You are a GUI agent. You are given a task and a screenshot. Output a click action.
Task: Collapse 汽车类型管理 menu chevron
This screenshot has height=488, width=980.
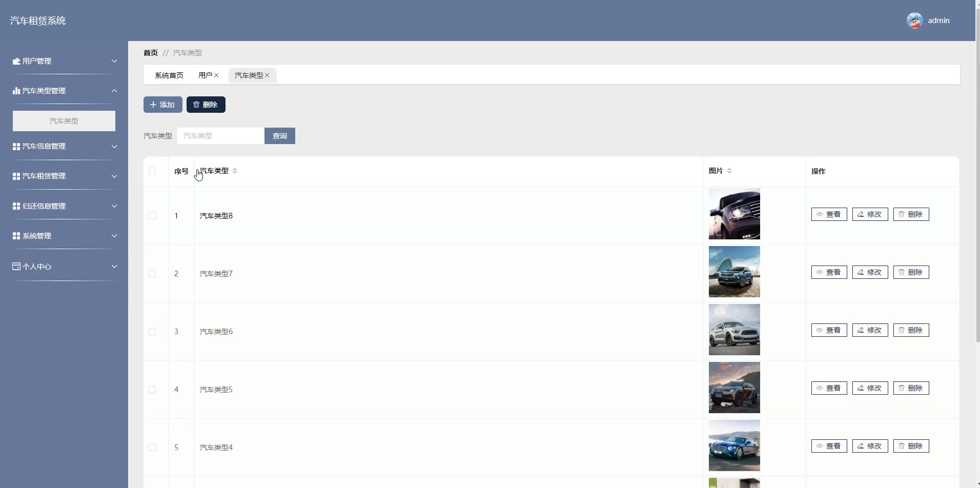click(114, 91)
